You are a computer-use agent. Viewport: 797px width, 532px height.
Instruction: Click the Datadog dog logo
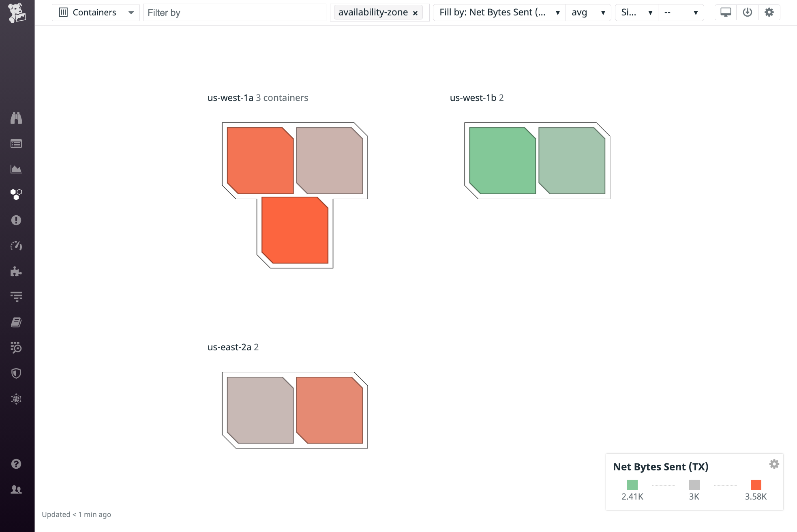17,13
